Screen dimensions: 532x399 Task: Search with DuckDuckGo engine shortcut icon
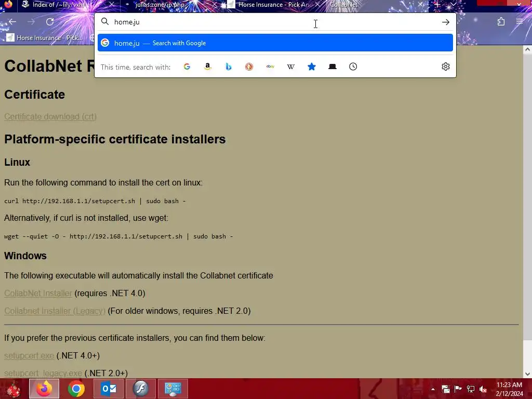(x=249, y=67)
